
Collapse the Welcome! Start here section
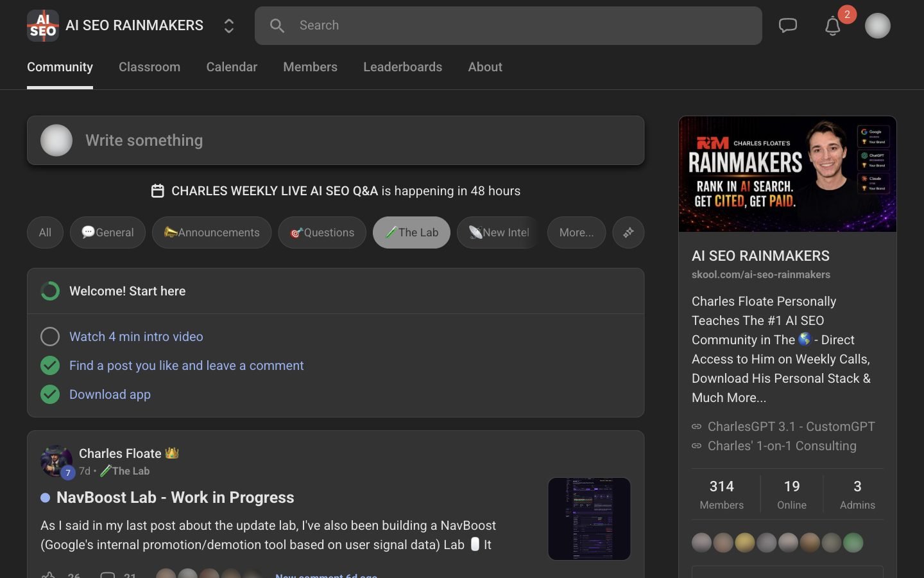[336, 291]
